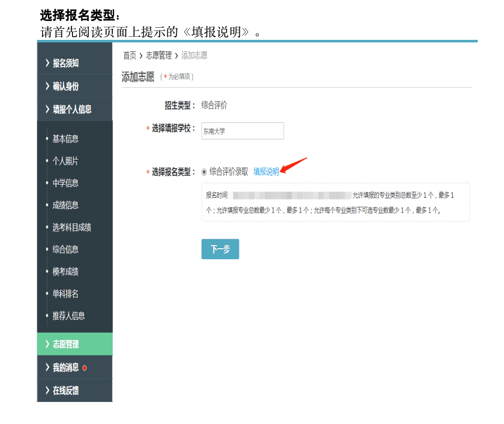
Task: Open 成绩信息 sidebar item
Action: (x=66, y=205)
